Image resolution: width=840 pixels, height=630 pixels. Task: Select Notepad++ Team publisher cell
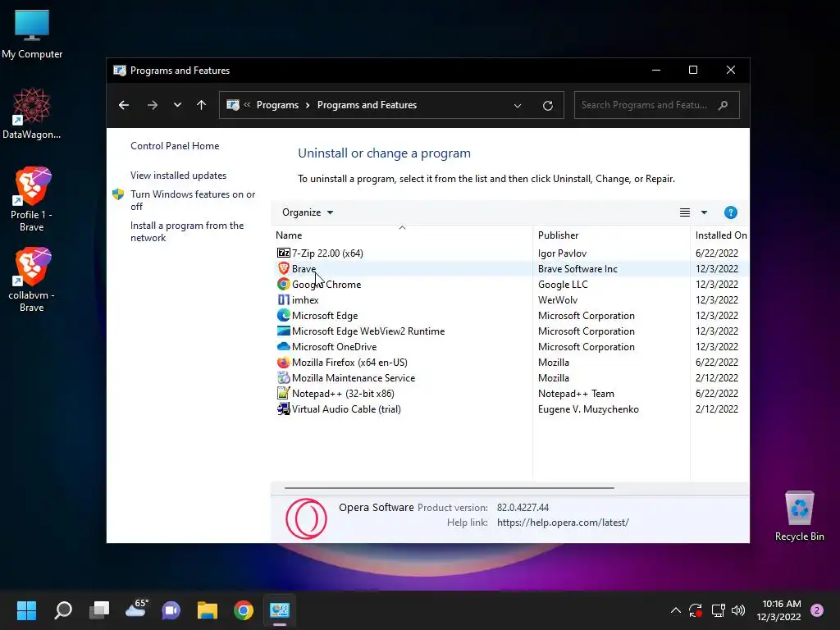[x=576, y=393]
